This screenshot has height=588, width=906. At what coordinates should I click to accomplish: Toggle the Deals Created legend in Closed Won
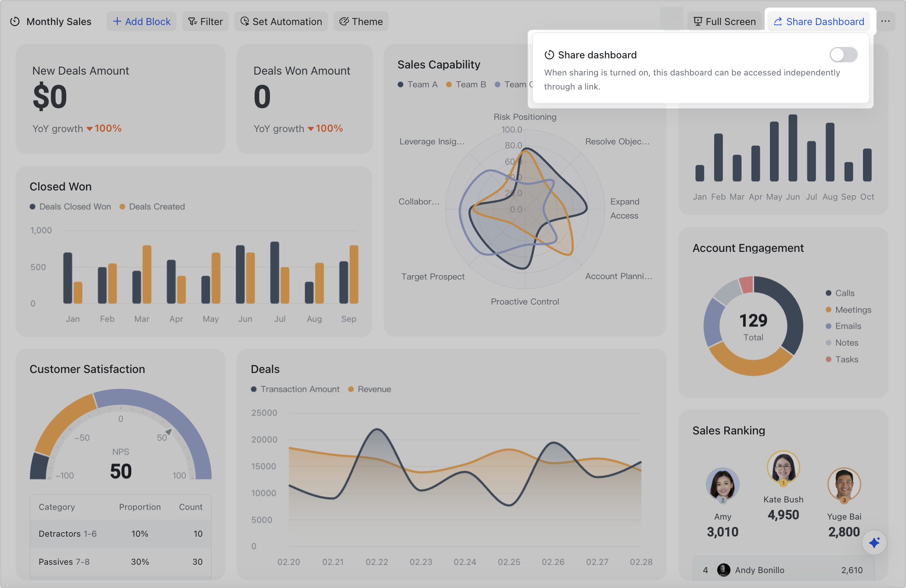151,206
